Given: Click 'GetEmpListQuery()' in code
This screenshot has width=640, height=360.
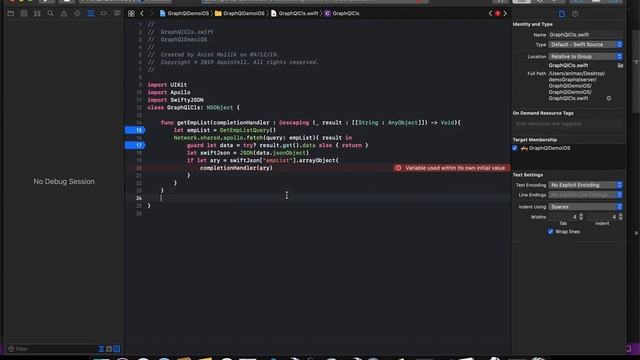Looking at the screenshot, I should (248, 130).
